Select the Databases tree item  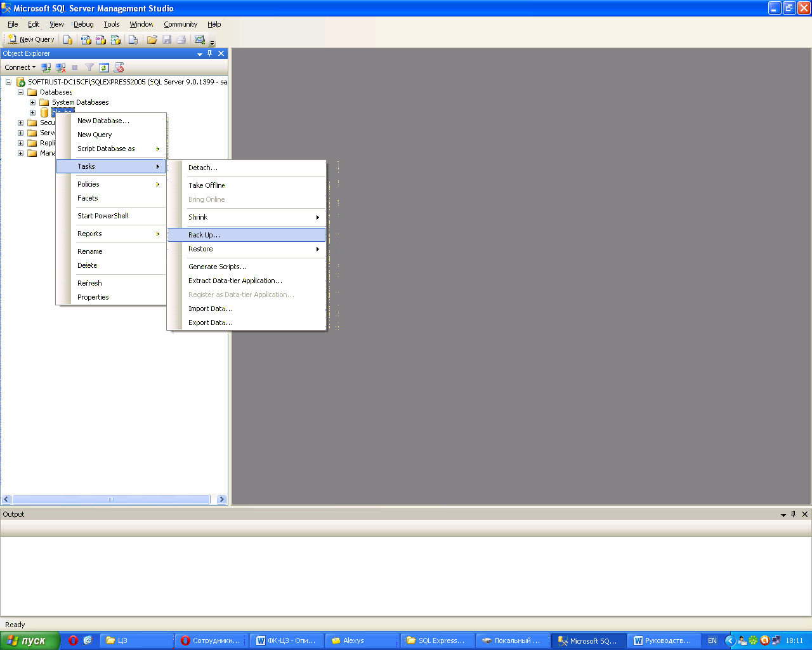56,92
